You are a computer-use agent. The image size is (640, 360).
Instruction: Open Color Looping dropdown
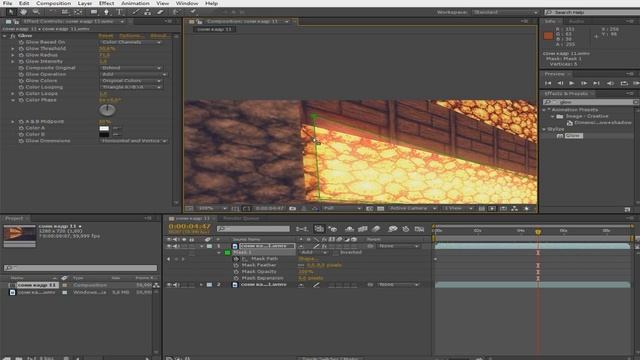click(131, 87)
